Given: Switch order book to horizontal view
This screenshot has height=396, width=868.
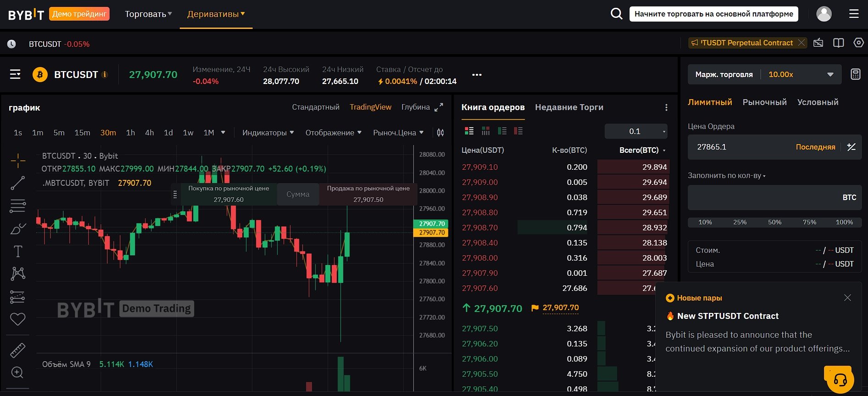Looking at the screenshot, I should point(486,131).
